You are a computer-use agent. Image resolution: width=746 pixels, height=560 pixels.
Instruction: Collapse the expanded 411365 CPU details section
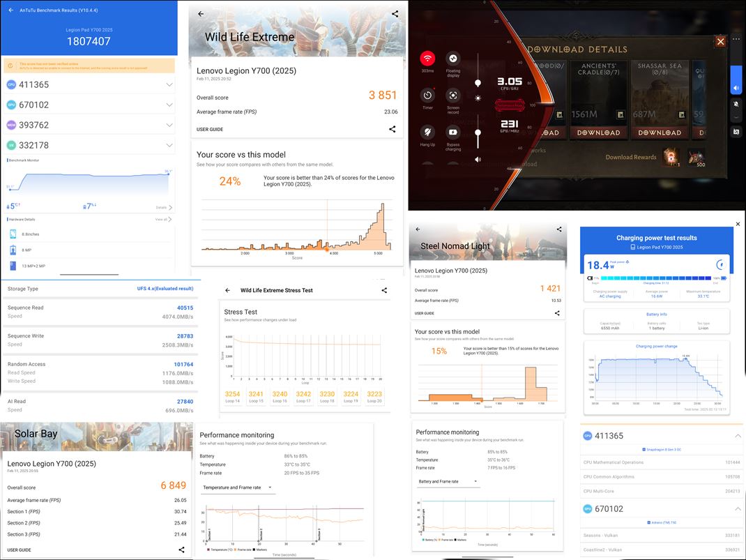pyautogui.click(x=738, y=436)
